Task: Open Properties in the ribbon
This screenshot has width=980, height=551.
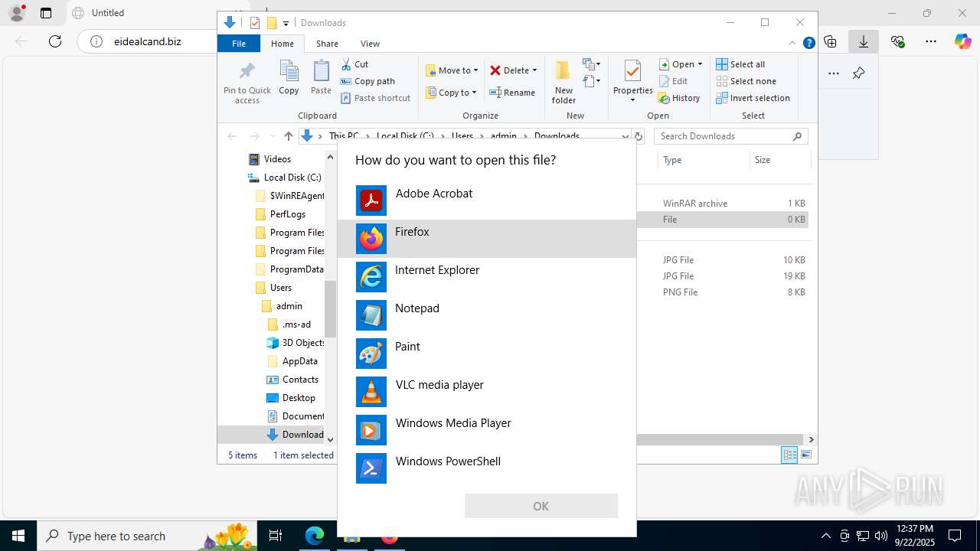Action: [632, 81]
